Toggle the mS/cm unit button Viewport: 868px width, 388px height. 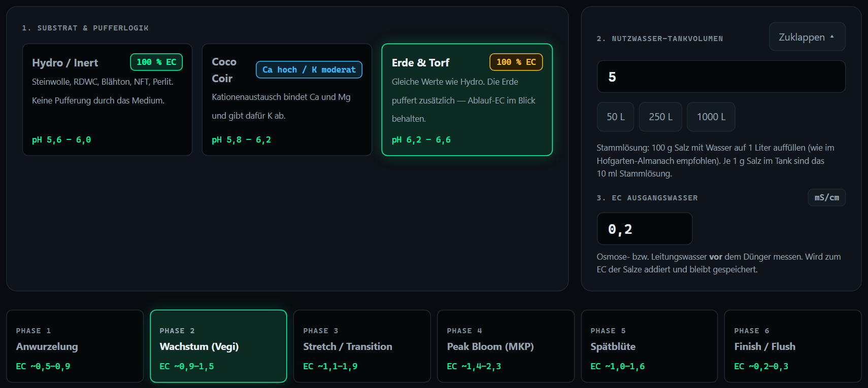(x=826, y=197)
